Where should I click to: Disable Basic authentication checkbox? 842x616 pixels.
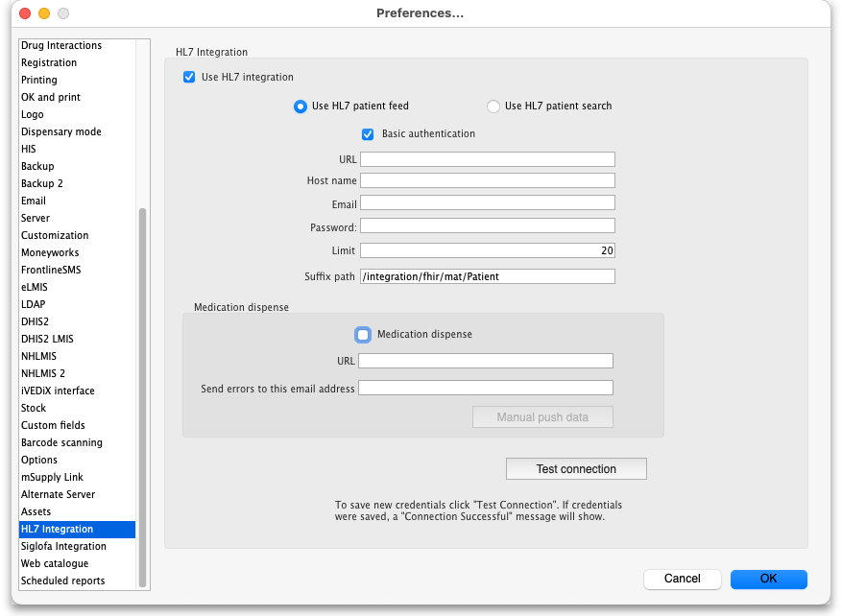[x=368, y=134]
